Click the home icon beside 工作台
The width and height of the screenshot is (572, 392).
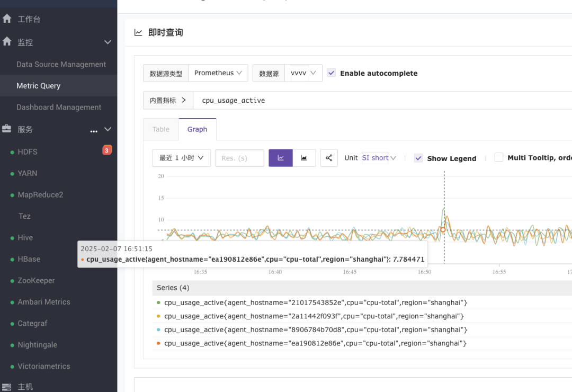(7, 19)
